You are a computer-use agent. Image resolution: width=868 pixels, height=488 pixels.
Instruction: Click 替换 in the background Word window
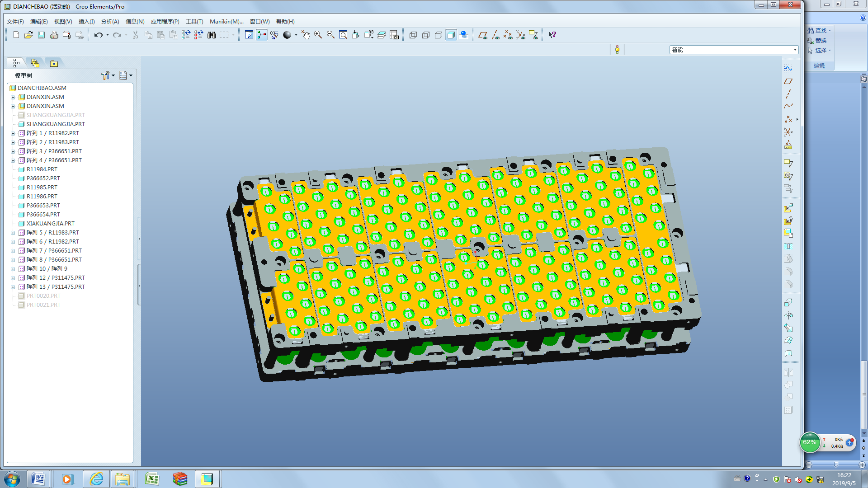(x=817, y=40)
